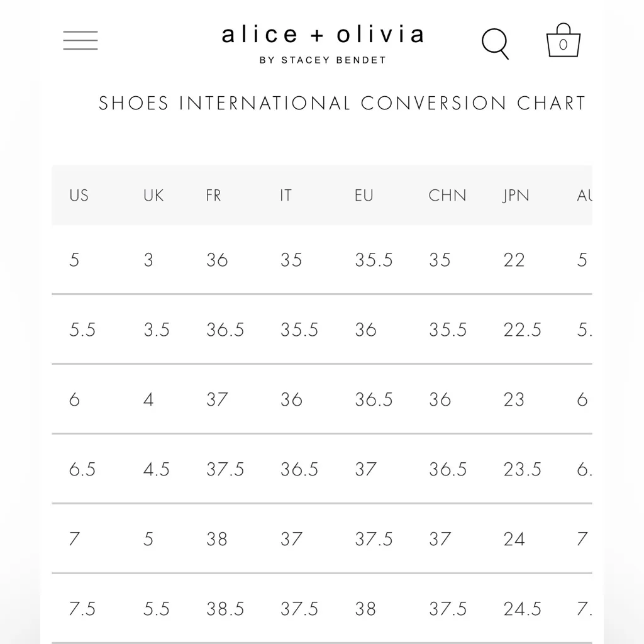
Task: Click the US column header
Action: (x=79, y=196)
